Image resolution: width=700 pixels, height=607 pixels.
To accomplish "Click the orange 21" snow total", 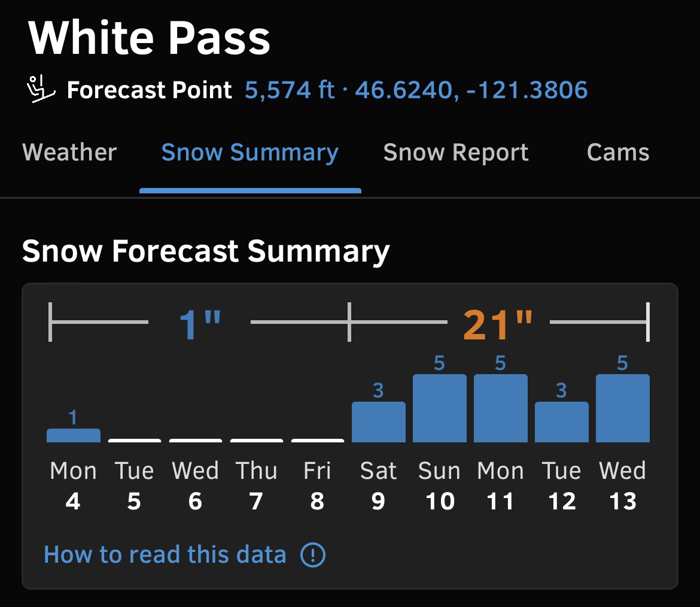I will coord(498,324).
